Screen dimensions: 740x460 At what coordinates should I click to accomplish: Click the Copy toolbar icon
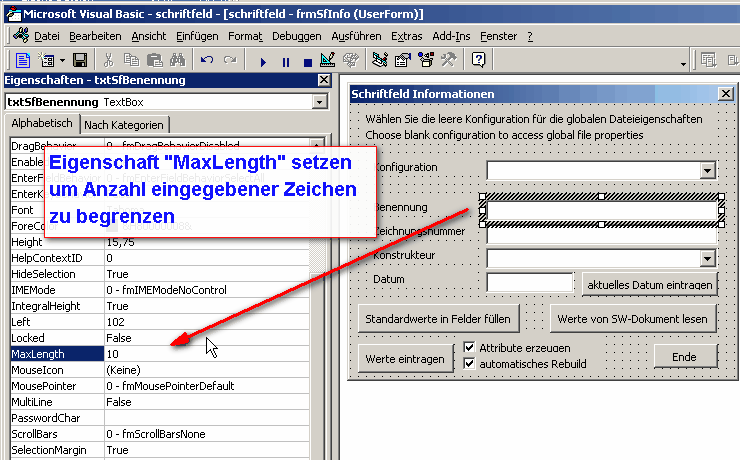click(x=131, y=60)
